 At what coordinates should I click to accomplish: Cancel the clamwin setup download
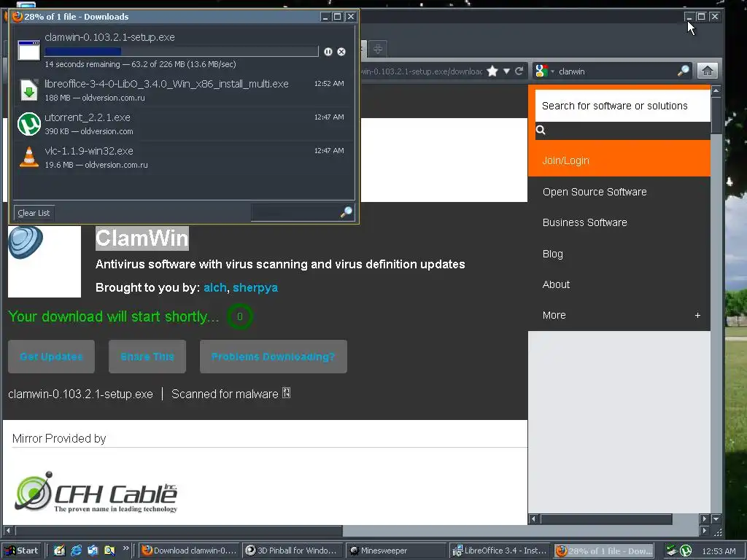click(x=341, y=52)
